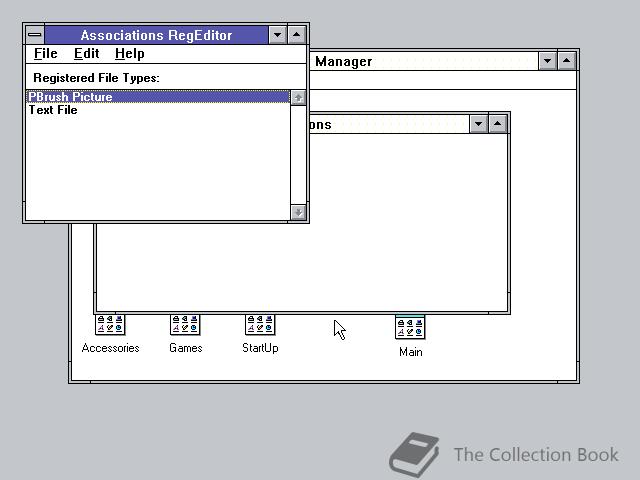Open the Accessories program group icon
The width and height of the screenshot is (640, 480).
[x=110, y=325]
